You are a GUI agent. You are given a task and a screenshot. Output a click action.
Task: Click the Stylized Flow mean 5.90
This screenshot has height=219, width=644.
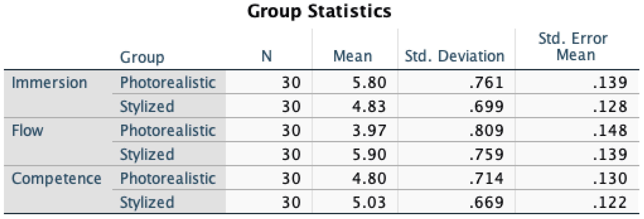[369, 154]
